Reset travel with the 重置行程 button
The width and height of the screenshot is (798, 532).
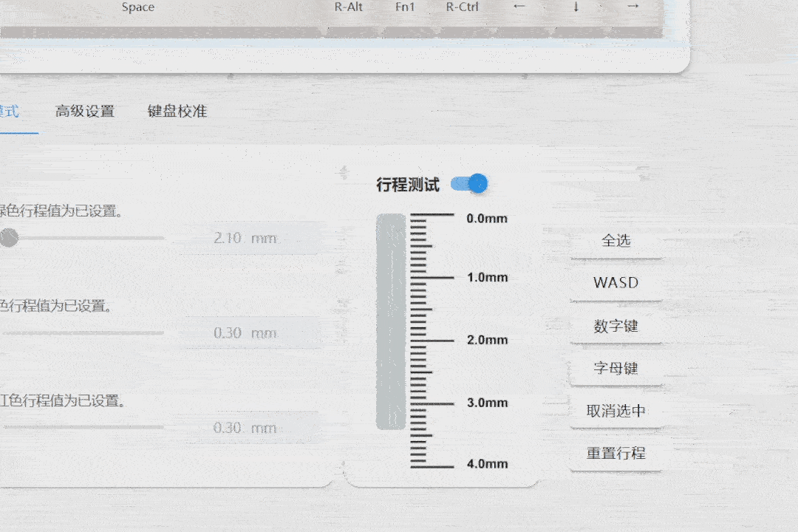pos(617,454)
